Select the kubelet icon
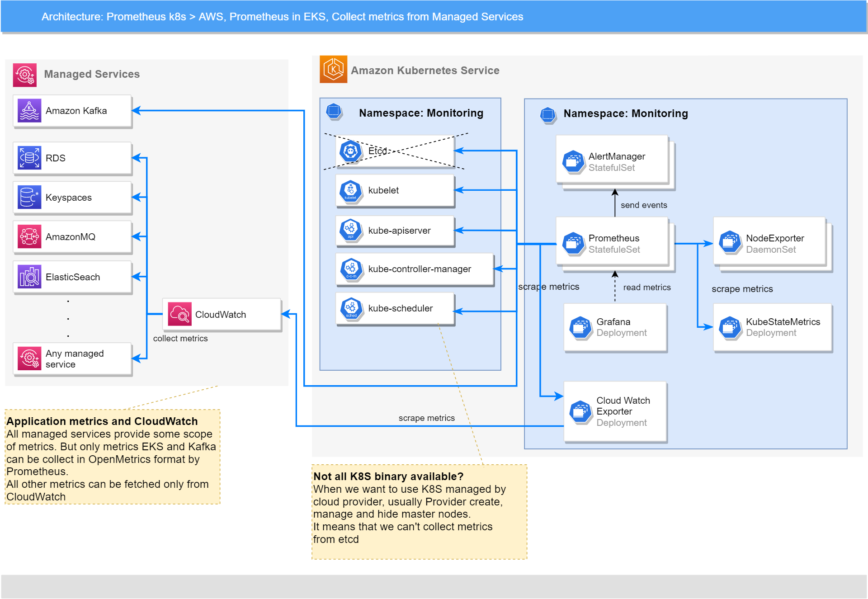868x599 pixels. [x=351, y=191]
